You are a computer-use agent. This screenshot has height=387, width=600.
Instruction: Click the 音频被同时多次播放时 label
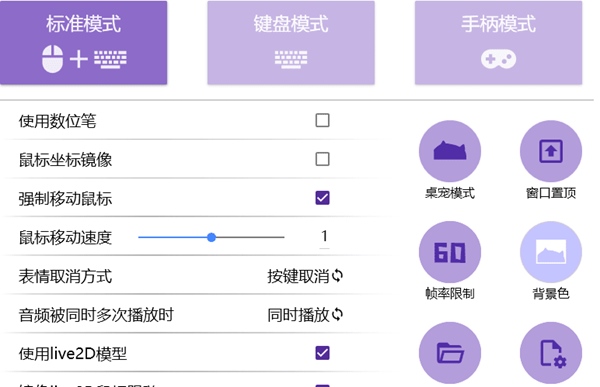click(96, 315)
